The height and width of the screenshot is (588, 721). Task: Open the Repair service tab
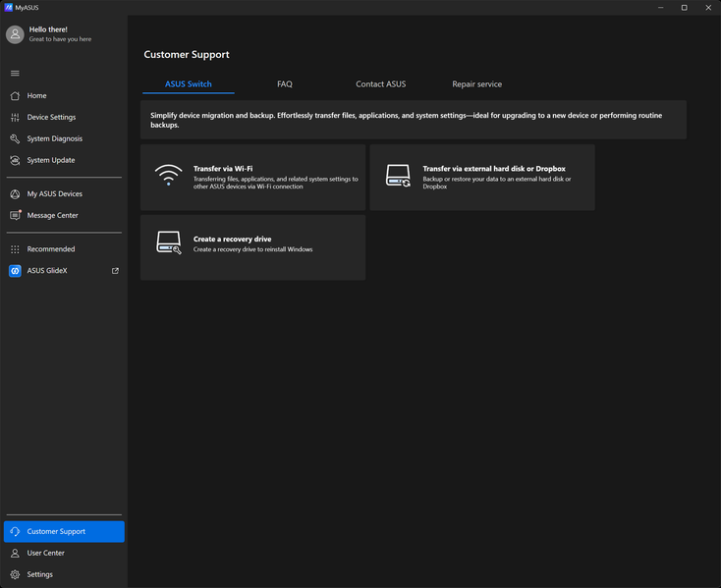point(476,84)
